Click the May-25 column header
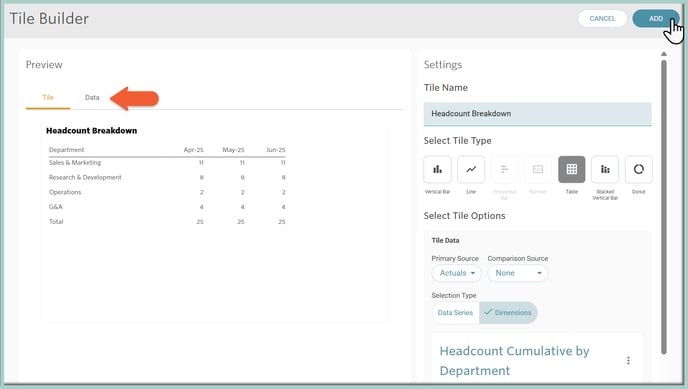Viewport: 688px width, 389px height. [x=233, y=150]
